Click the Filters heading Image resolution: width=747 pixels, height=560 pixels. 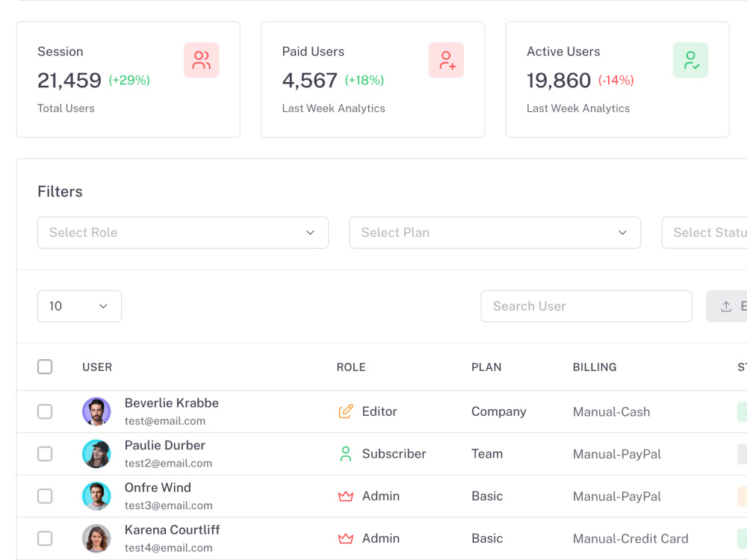point(60,191)
